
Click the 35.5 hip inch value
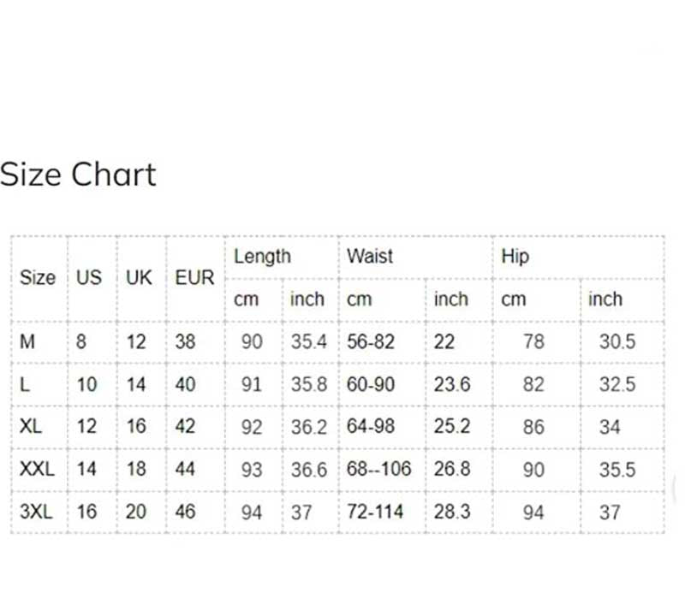[x=616, y=469]
